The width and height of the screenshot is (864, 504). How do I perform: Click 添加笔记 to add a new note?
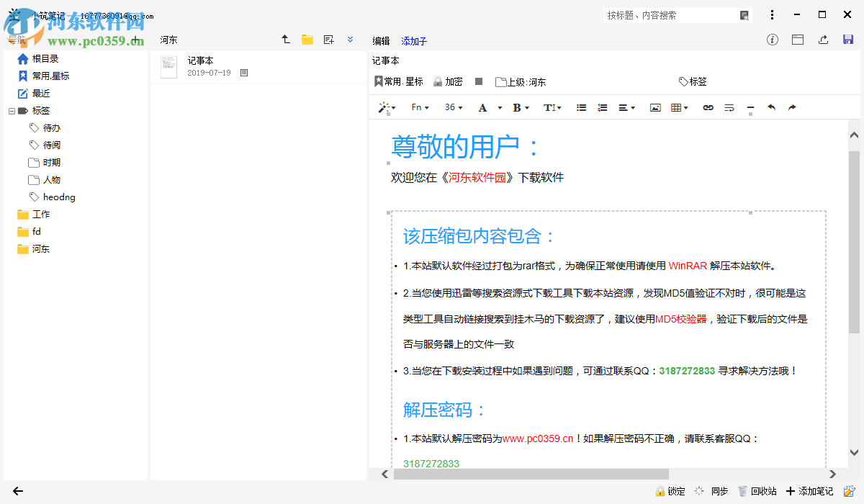click(811, 490)
